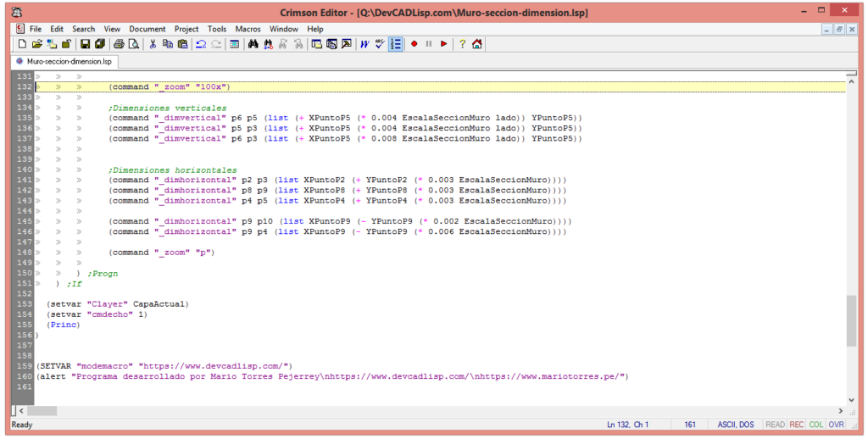Image resolution: width=868 pixels, height=439 pixels.
Task: Click the Print icon in the toolbar
Action: click(x=120, y=44)
